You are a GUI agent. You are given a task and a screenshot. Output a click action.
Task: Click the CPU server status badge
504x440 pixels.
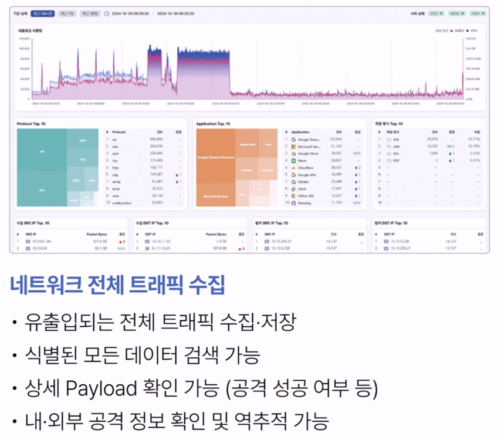click(436, 13)
